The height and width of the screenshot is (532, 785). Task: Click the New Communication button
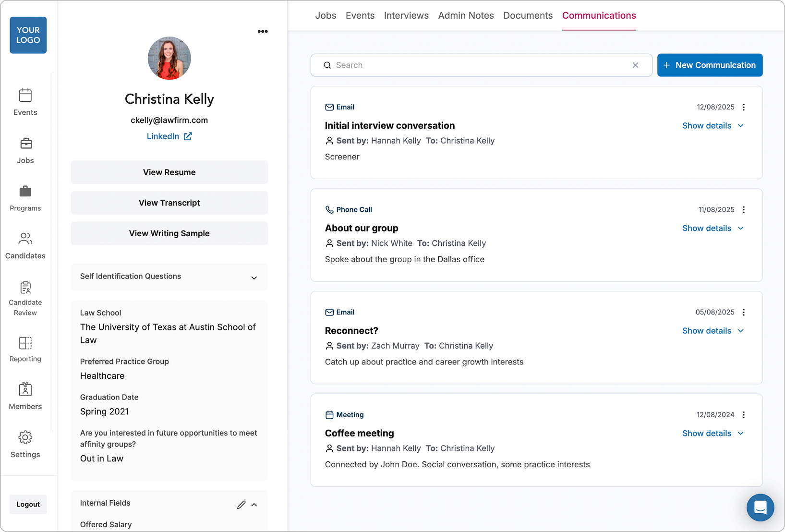710,65
